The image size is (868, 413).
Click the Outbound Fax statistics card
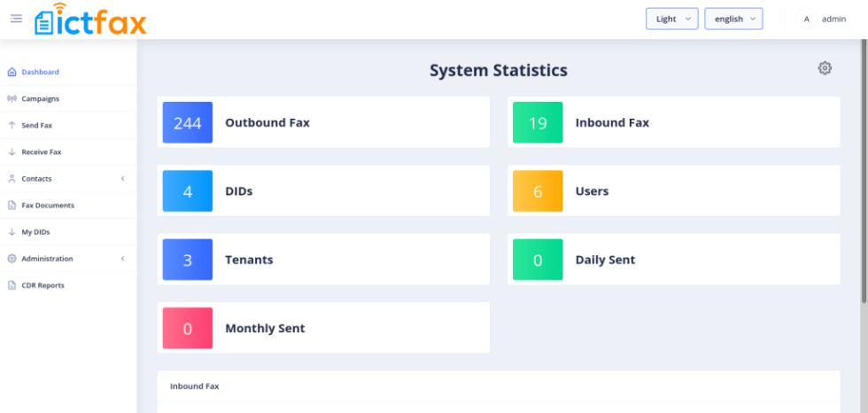point(323,122)
